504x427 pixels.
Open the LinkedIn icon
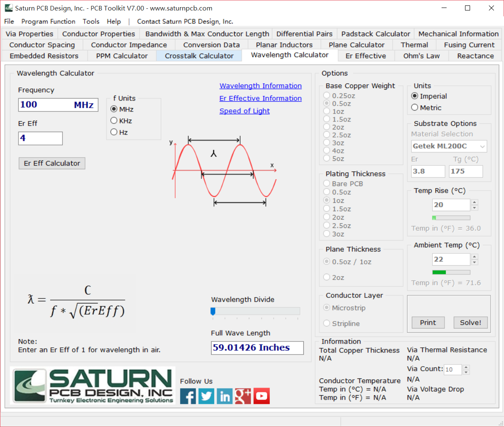(x=225, y=396)
